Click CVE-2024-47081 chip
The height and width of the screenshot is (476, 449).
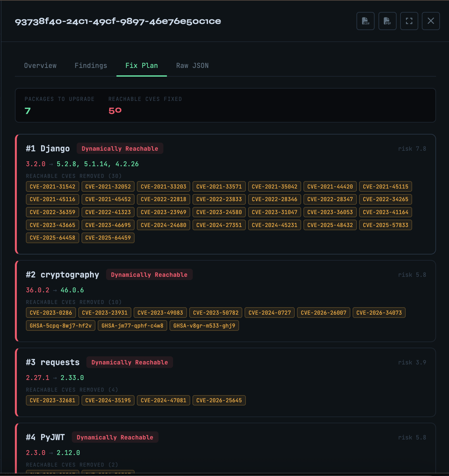click(163, 400)
